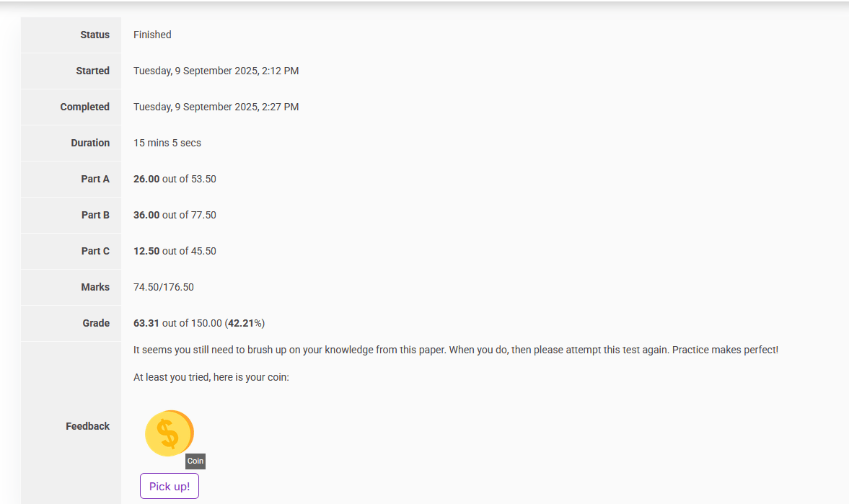This screenshot has height=504, width=849.
Task: Select the Status row label
Action: click(x=94, y=35)
